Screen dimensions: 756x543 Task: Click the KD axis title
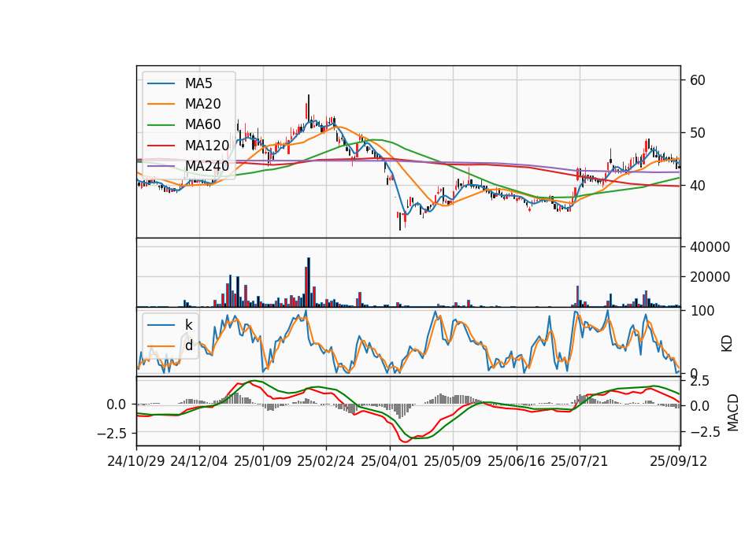pyautogui.click(x=727, y=344)
